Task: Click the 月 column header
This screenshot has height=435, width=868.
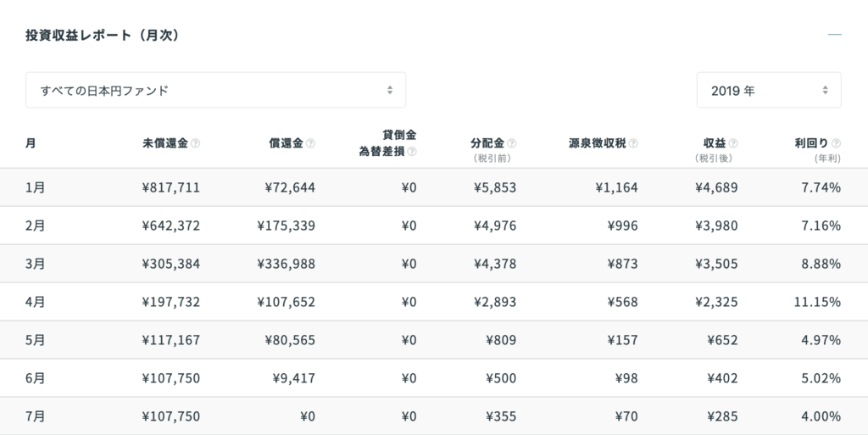Action: 31,143
